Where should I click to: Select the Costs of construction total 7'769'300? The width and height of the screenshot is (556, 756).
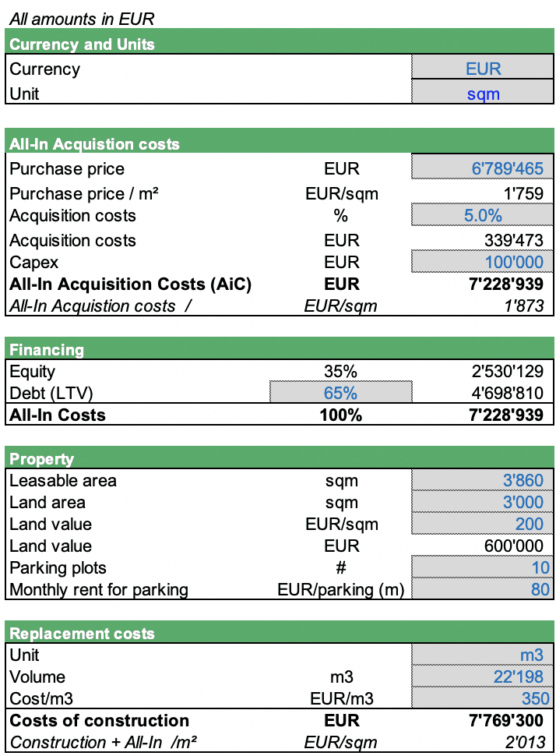tap(506, 720)
